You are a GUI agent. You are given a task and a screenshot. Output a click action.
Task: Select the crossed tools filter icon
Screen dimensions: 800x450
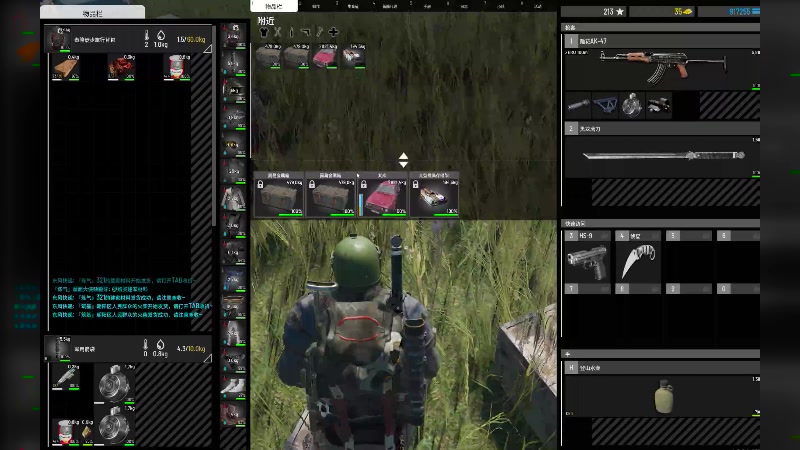tap(277, 32)
